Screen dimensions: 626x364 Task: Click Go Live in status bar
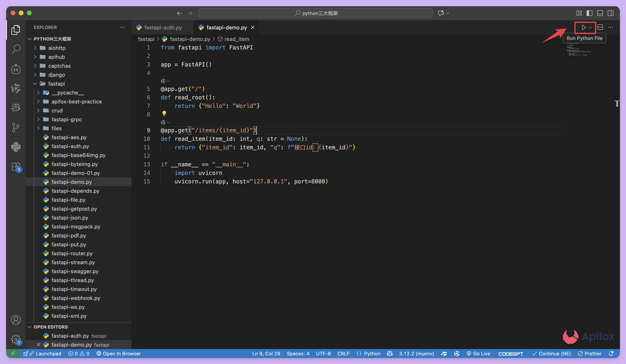[x=478, y=354]
